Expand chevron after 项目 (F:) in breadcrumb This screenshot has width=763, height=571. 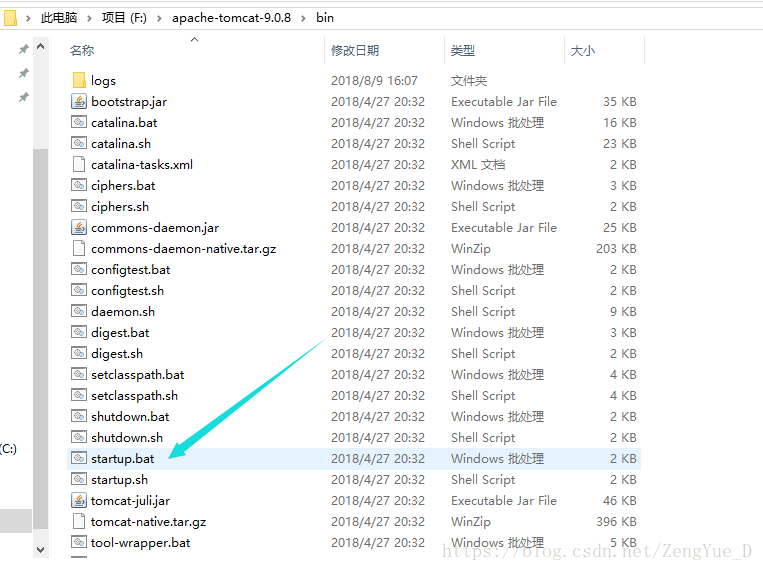159,18
